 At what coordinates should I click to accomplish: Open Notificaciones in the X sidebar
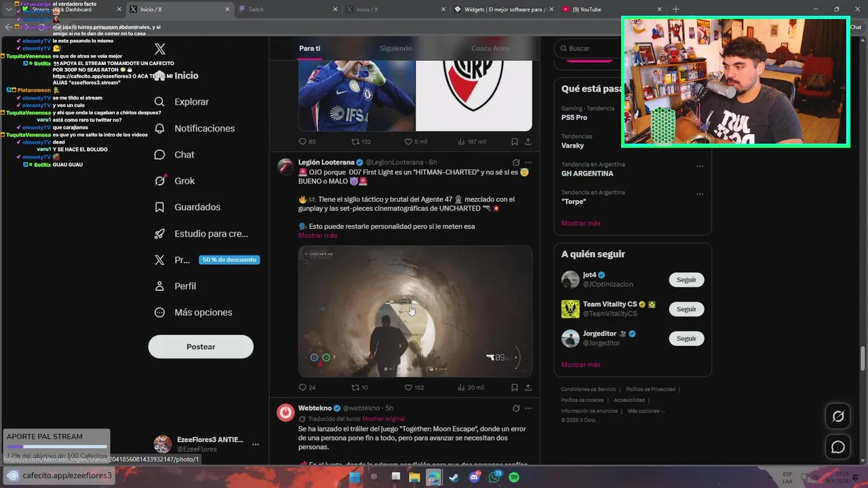click(x=195, y=128)
